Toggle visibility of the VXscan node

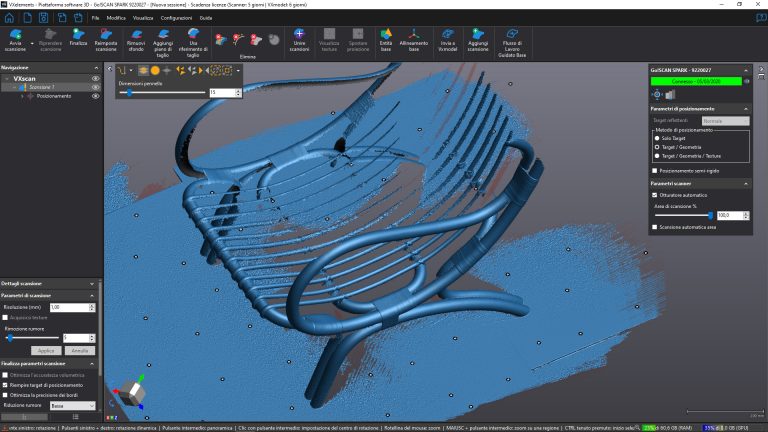(x=95, y=78)
